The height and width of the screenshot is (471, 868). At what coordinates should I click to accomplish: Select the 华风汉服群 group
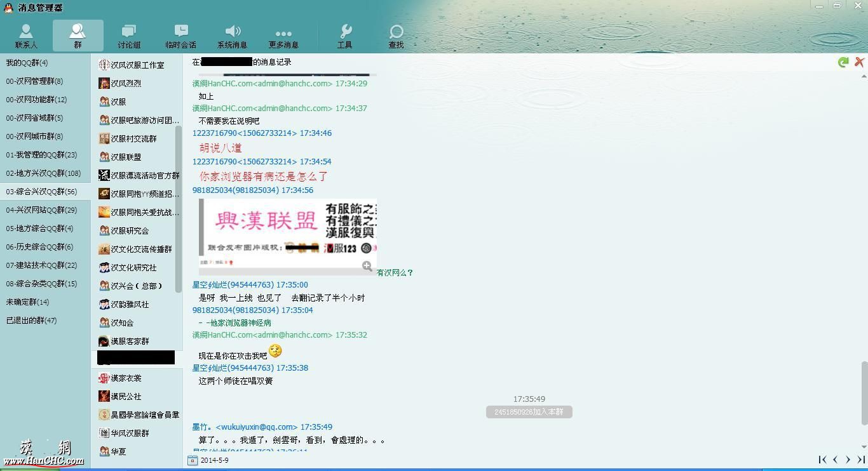point(130,433)
